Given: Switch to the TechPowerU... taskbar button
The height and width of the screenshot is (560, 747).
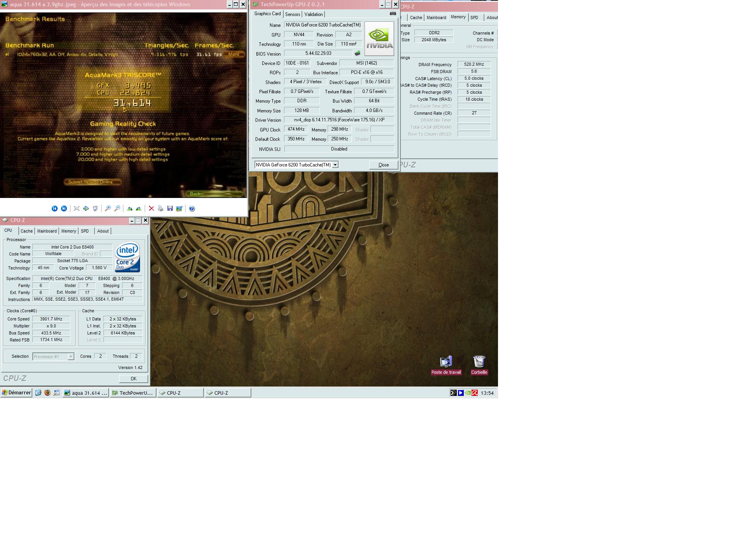Looking at the screenshot, I should coord(133,393).
